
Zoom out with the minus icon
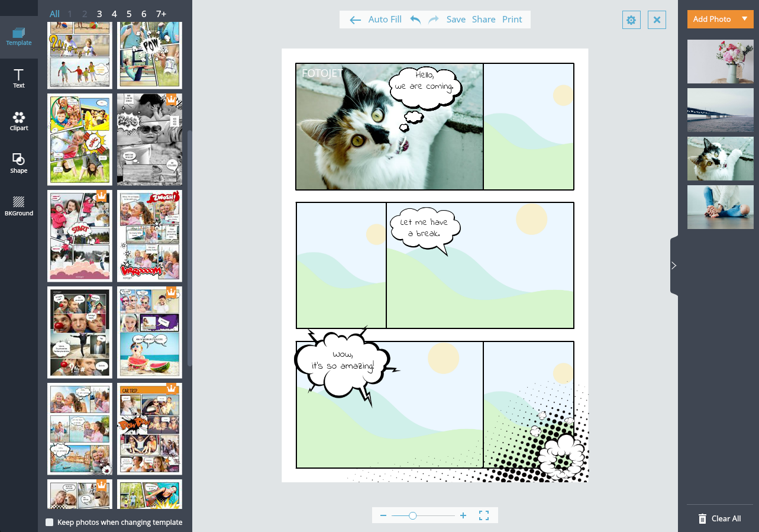pos(383,515)
